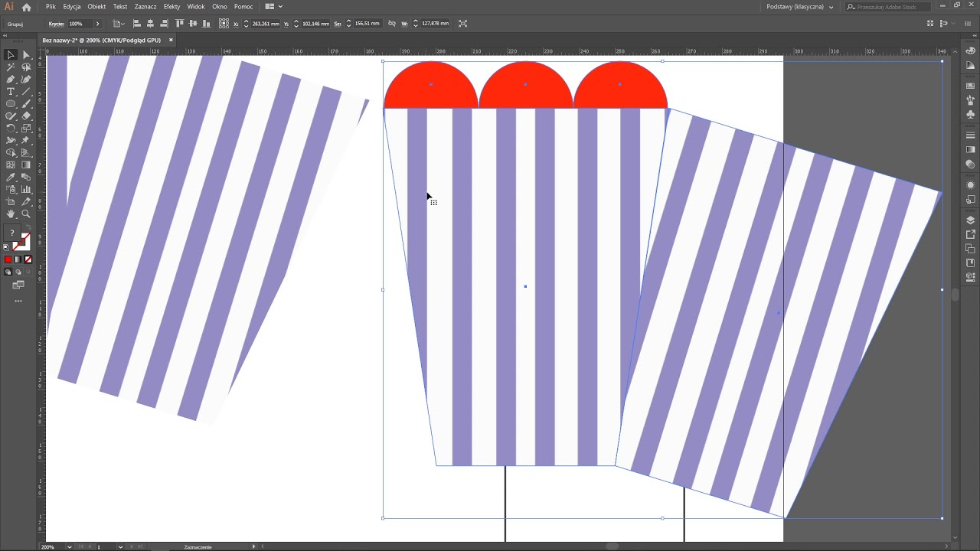Click horizontal align center icon
Viewport: 980px width, 551px height.
150,24
